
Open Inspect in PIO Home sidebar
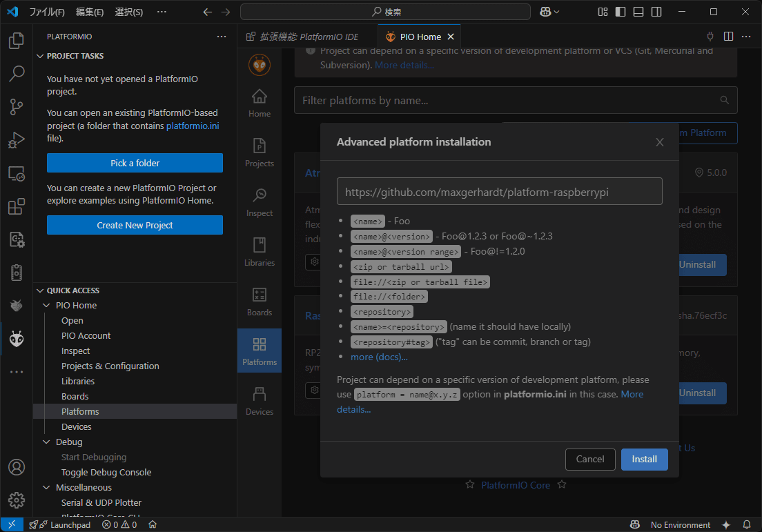[x=260, y=203]
